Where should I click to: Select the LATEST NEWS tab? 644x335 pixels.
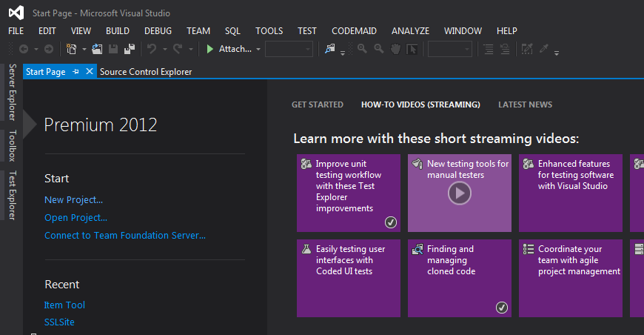526,105
